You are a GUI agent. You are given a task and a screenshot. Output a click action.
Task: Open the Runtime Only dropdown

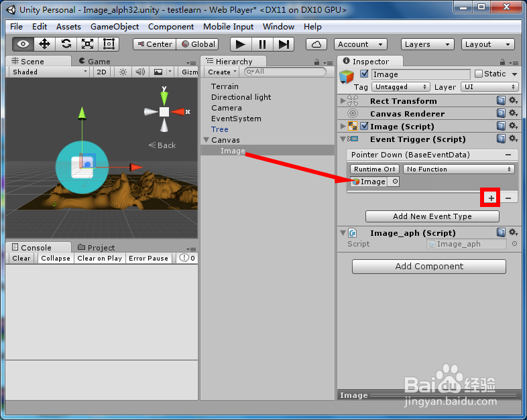tap(374, 169)
